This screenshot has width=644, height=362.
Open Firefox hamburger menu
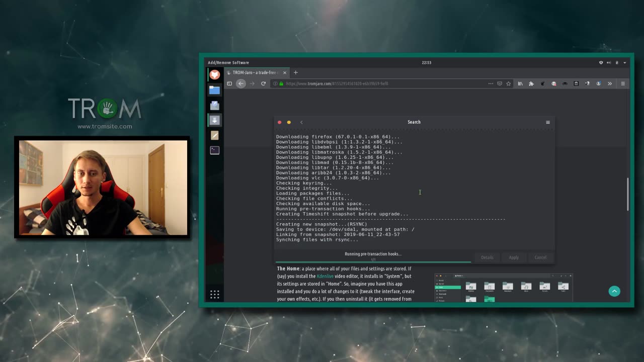pyautogui.click(x=623, y=83)
